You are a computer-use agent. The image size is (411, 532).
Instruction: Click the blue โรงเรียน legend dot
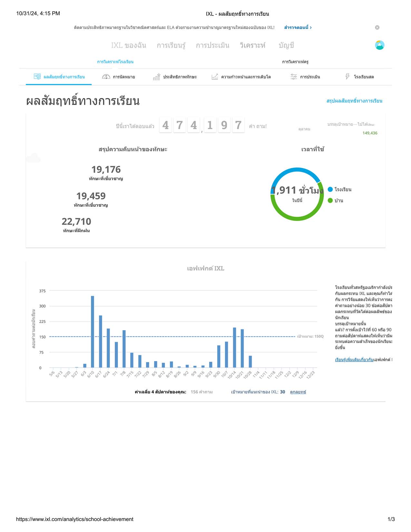(x=330, y=189)
